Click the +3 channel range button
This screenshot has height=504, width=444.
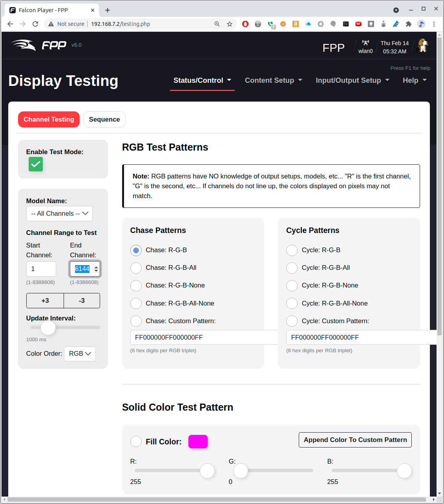[45, 300]
